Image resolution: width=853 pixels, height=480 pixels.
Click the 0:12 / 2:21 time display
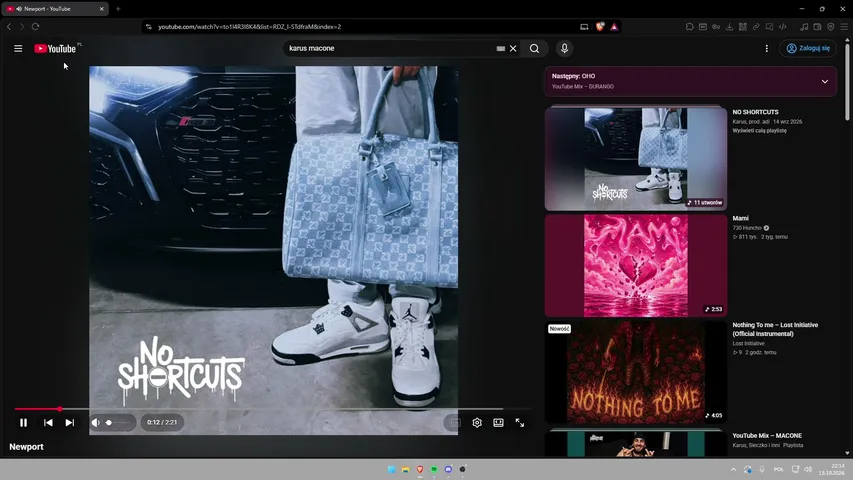click(x=162, y=422)
